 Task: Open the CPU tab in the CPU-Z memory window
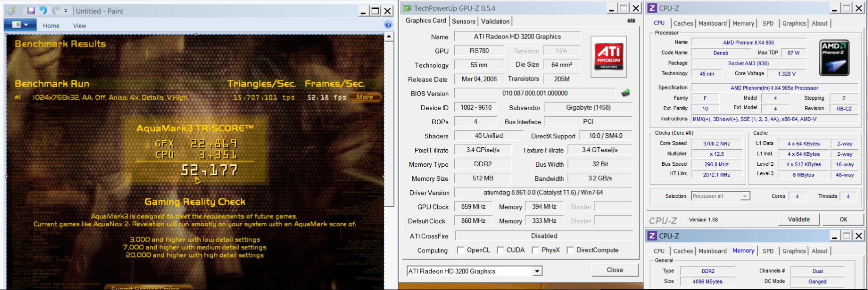click(x=659, y=251)
